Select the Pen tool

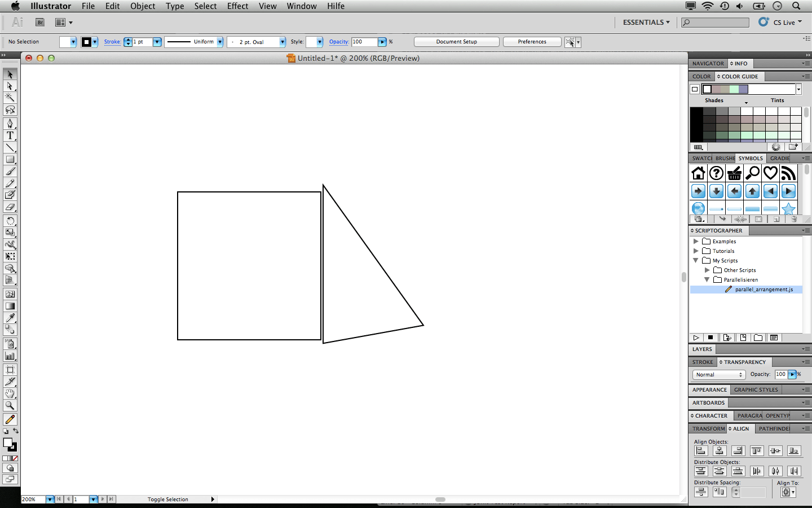pyautogui.click(x=10, y=124)
